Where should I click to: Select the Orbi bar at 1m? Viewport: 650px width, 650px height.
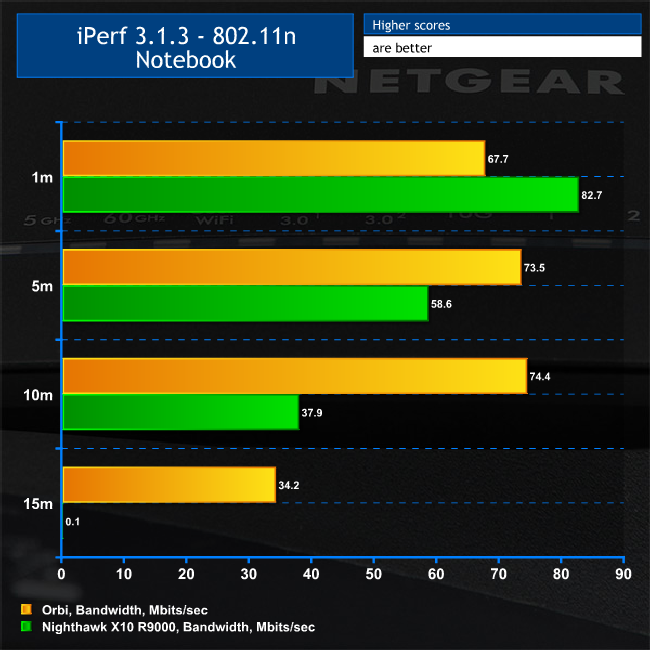point(273,158)
